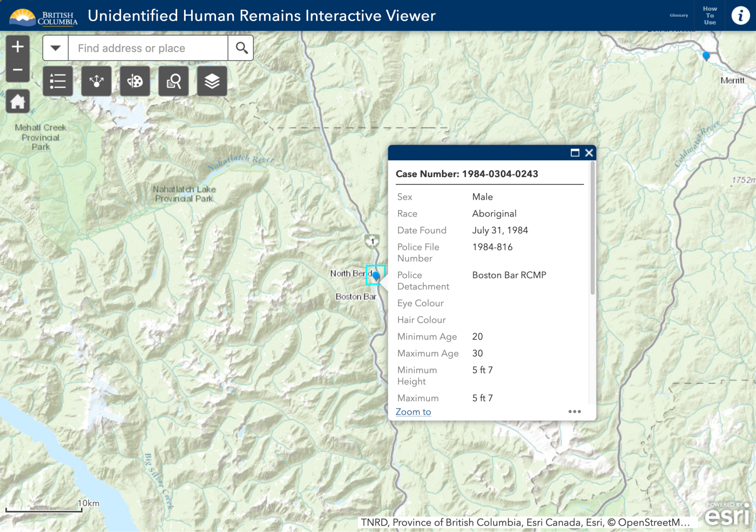Return to default extent with Home button
Viewport: 756px width, 532px height.
pyautogui.click(x=18, y=101)
